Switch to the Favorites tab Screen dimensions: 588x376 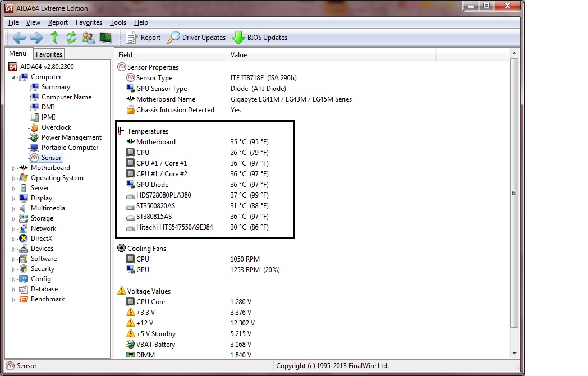click(x=49, y=54)
